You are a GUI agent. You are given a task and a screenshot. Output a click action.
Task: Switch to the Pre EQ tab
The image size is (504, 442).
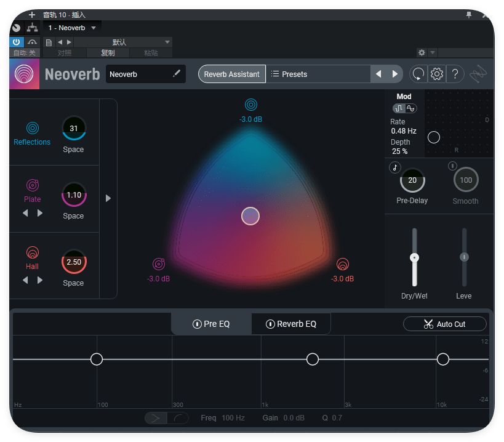(x=211, y=324)
